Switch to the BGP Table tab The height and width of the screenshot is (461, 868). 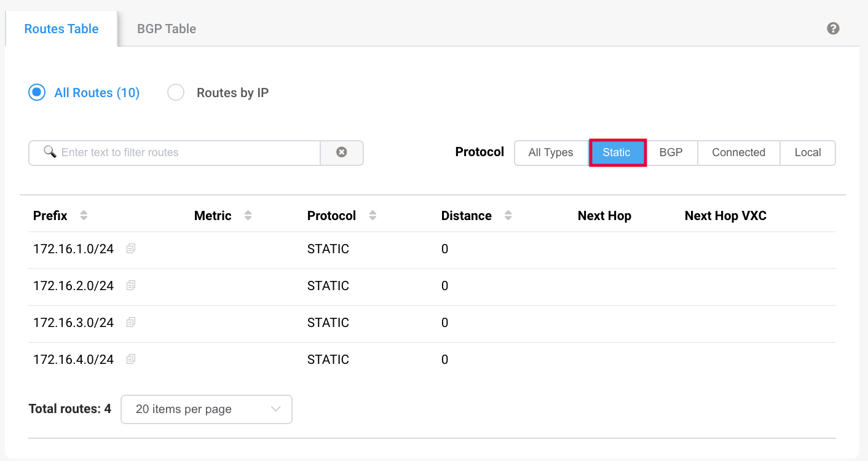coord(166,28)
